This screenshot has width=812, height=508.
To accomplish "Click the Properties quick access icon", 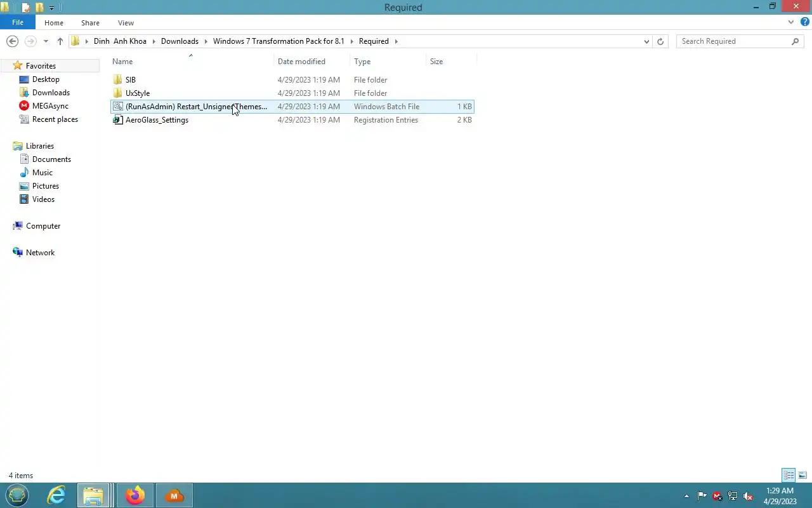I will pyautogui.click(x=26, y=8).
